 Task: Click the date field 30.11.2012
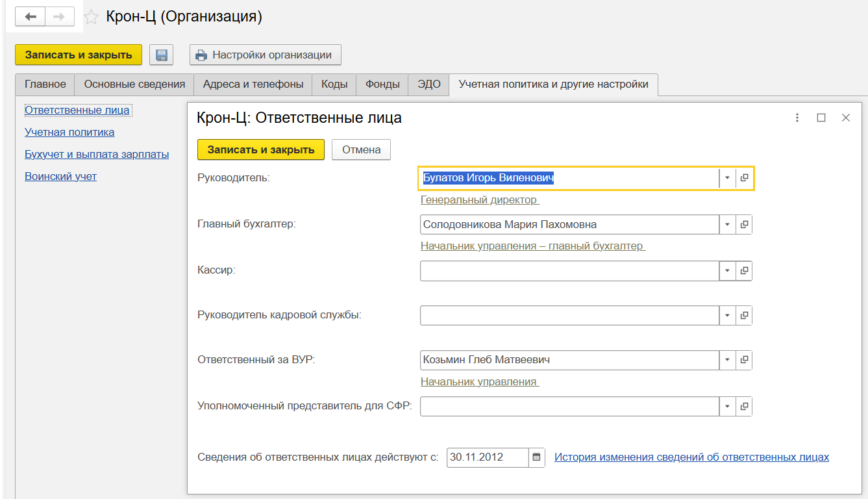(x=488, y=457)
